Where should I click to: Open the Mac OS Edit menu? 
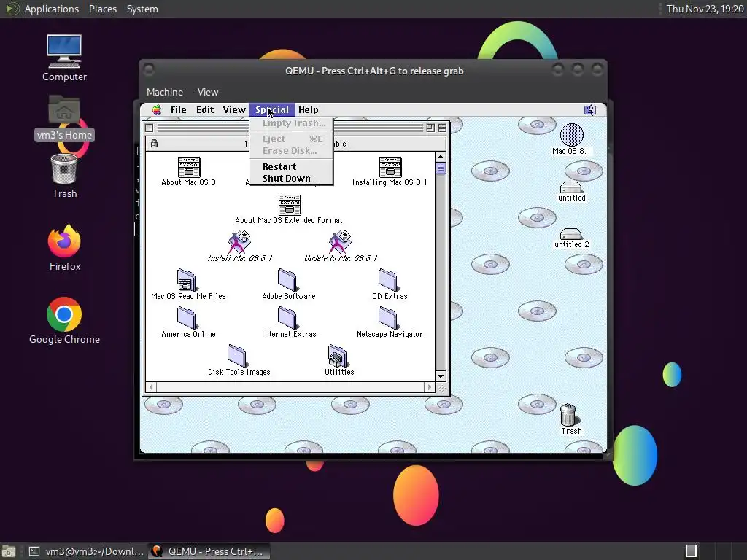tap(205, 110)
